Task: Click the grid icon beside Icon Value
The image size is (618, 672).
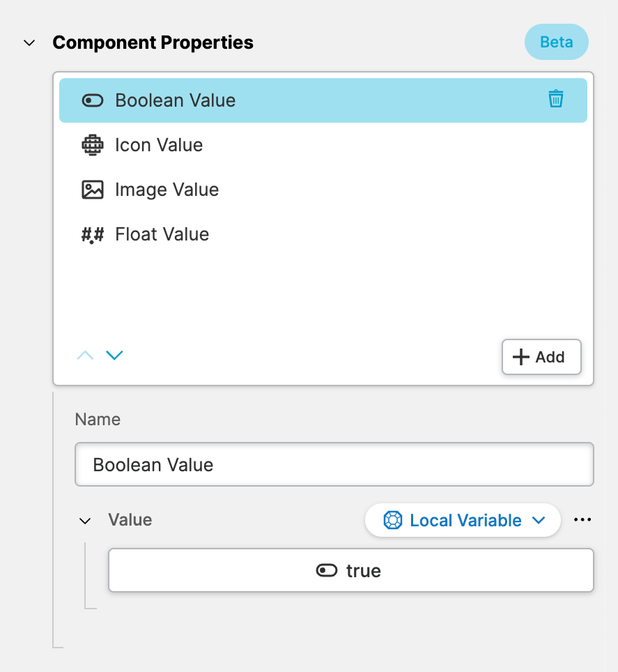Action: [93, 145]
